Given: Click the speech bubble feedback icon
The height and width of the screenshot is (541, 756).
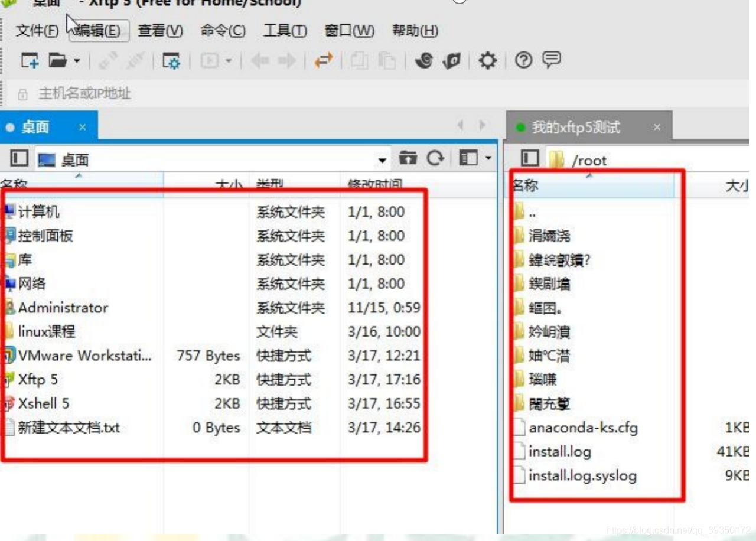Looking at the screenshot, I should (552, 60).
